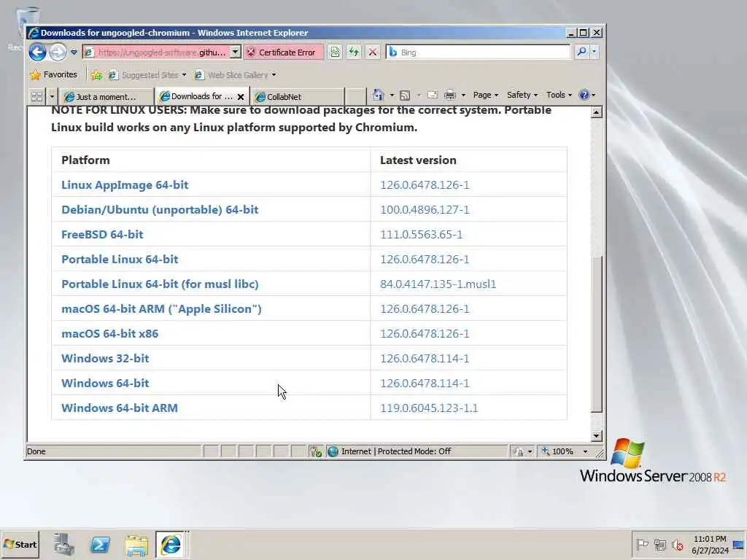
Task: Click the Print icon
Action: (x=449, y=96)
